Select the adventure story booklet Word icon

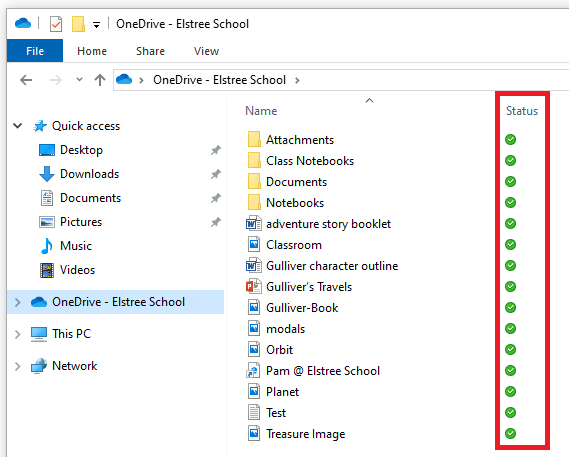click(254, 224)
